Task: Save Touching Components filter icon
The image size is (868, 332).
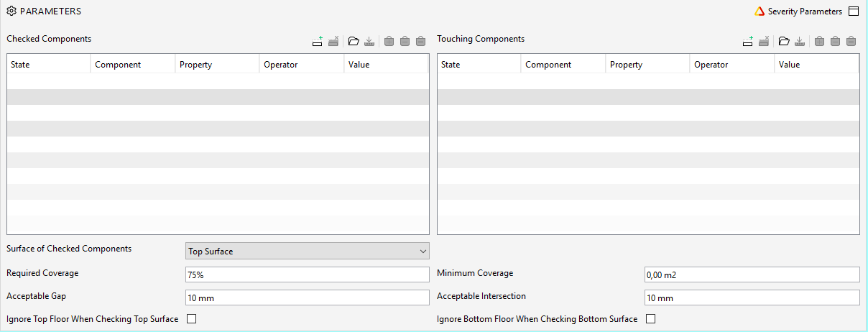Action: [x=800, y=41]
